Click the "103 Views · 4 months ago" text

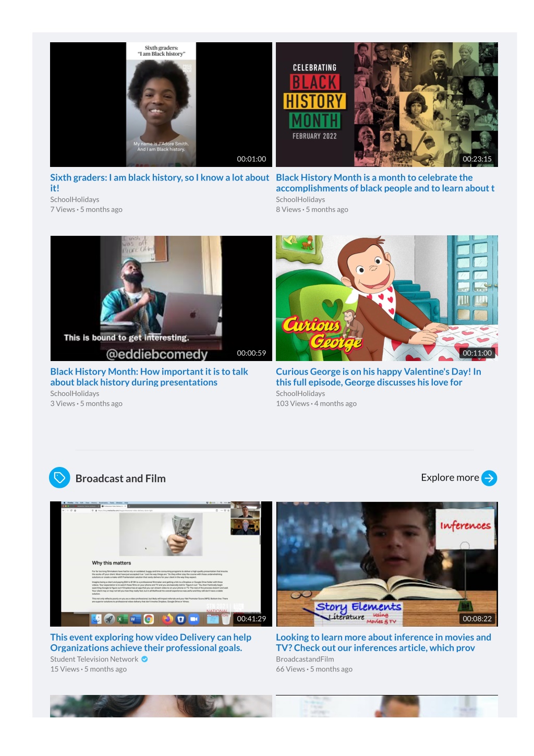tap(316, 403)
